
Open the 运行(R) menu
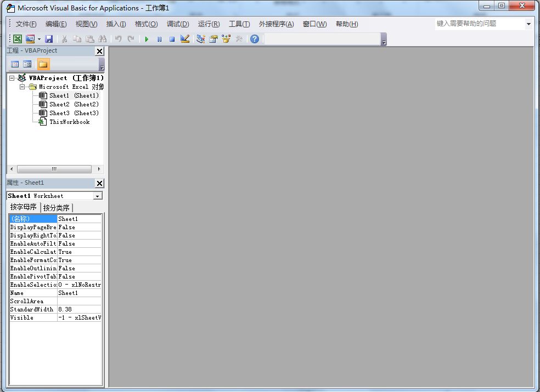pos(209,24)
